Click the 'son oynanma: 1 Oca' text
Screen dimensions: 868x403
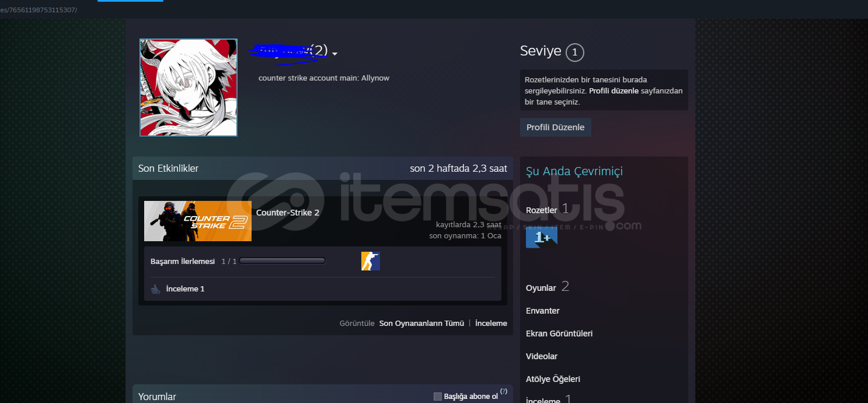coord(465,236)
